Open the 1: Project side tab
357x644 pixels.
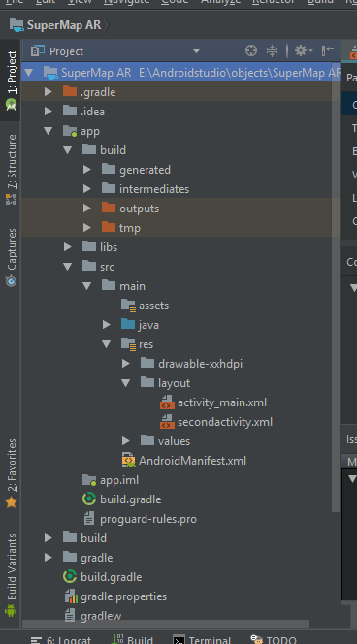(11, 80)
